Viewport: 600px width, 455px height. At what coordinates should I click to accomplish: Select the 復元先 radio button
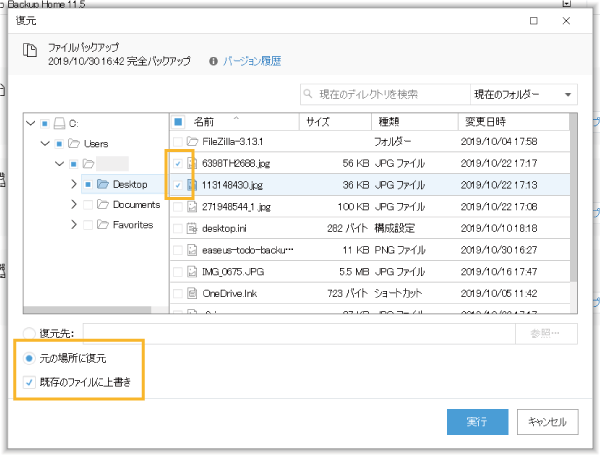tap(29, 333)
